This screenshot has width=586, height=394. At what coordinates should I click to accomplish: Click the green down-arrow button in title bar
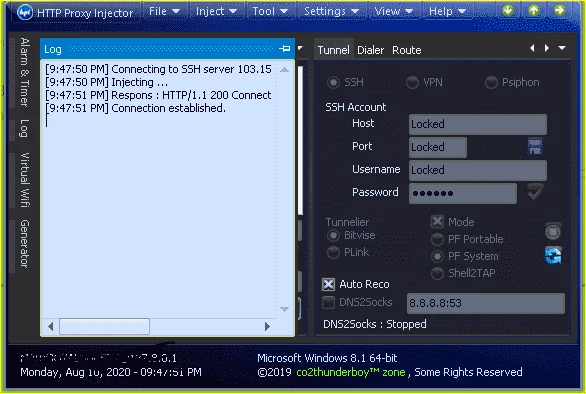(508, 10)
